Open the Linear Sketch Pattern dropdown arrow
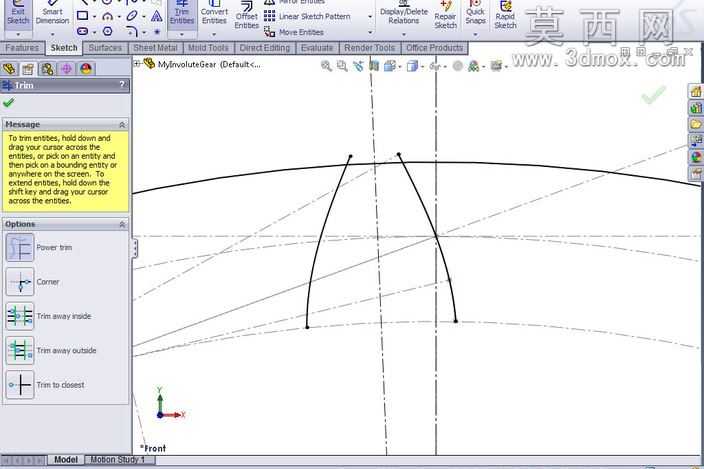Image resolution: width=704 pixels, height=469 pixels. [370, 17]
